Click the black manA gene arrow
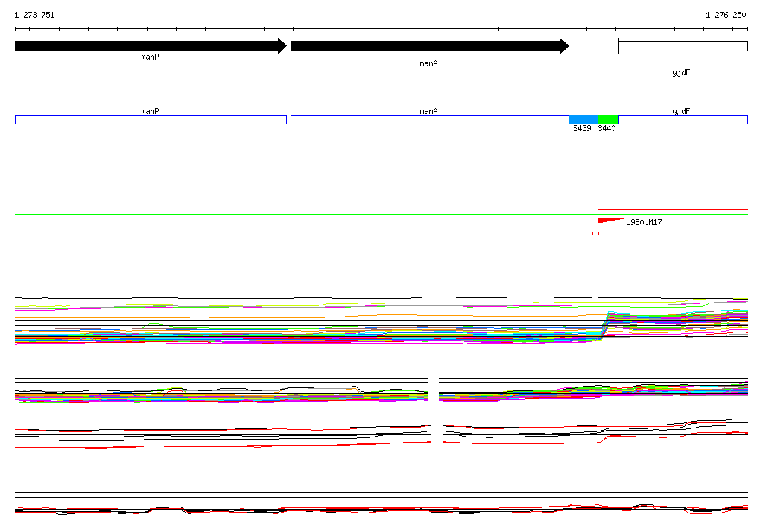 [x=430, y=46]
